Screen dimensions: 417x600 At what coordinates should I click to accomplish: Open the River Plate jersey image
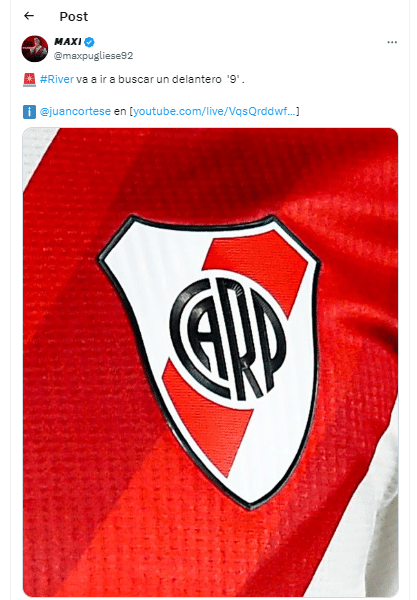tap(210, 362)
